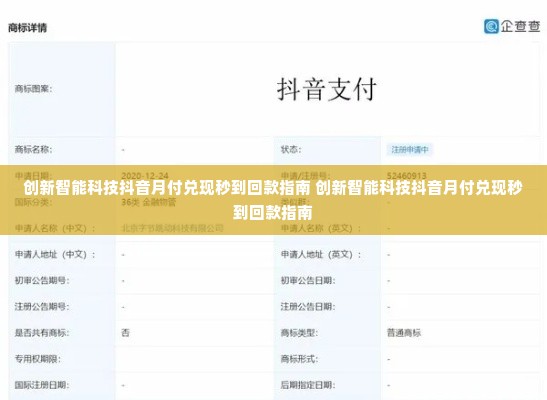
Task: Select the 初审公告期号 label
Action: click(42, 280)
